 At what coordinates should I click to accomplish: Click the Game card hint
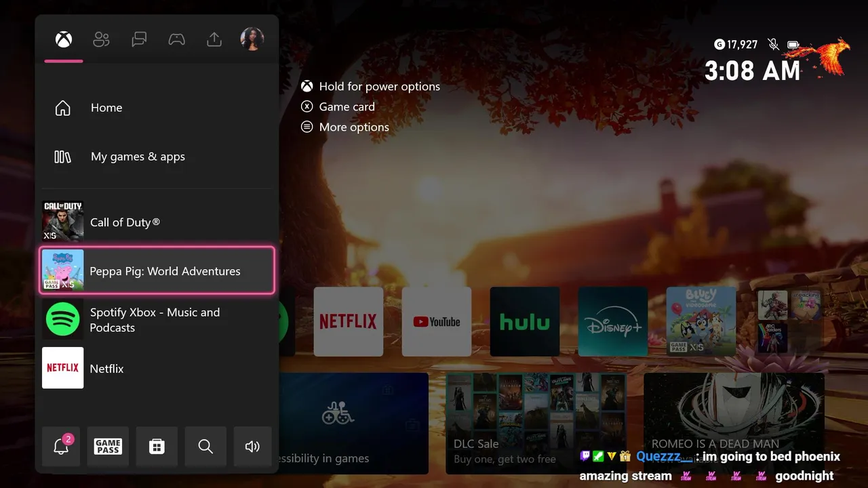point(338,106)
